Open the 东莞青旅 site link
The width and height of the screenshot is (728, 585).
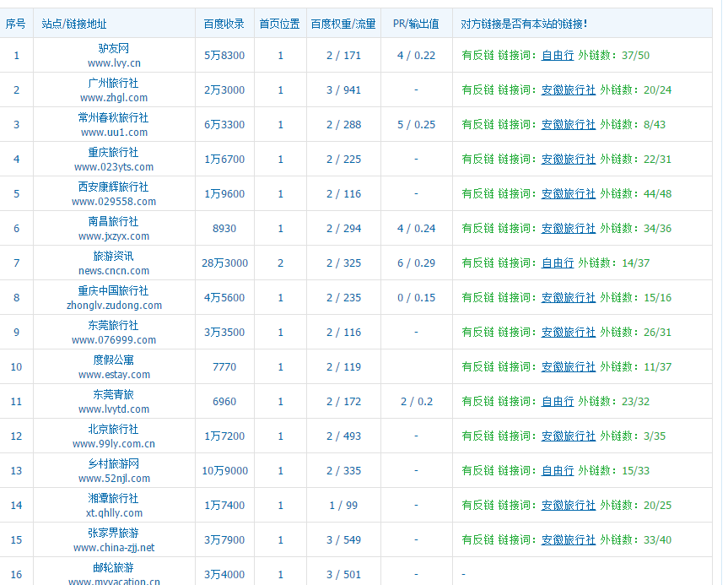click(x=113, y=394)
